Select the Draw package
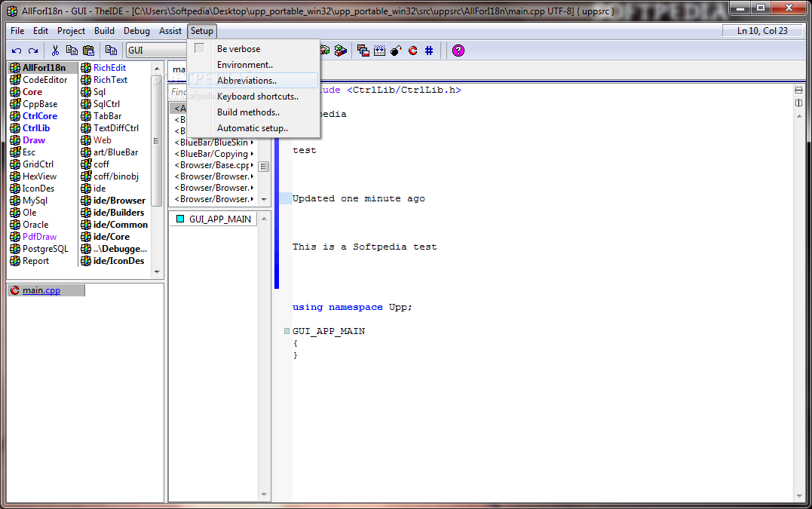This screenshot has width=812, height=509. pyautogui.click(x=34, y=140)
